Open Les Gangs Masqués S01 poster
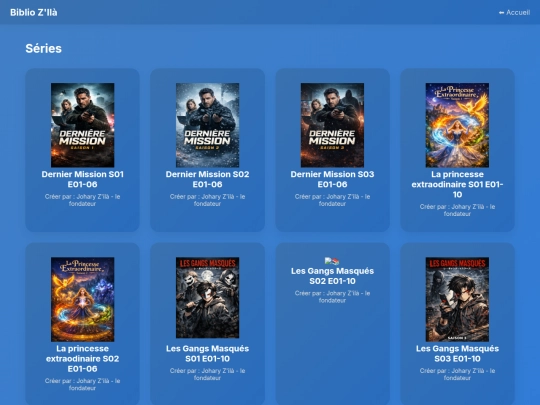 point(207,298)
